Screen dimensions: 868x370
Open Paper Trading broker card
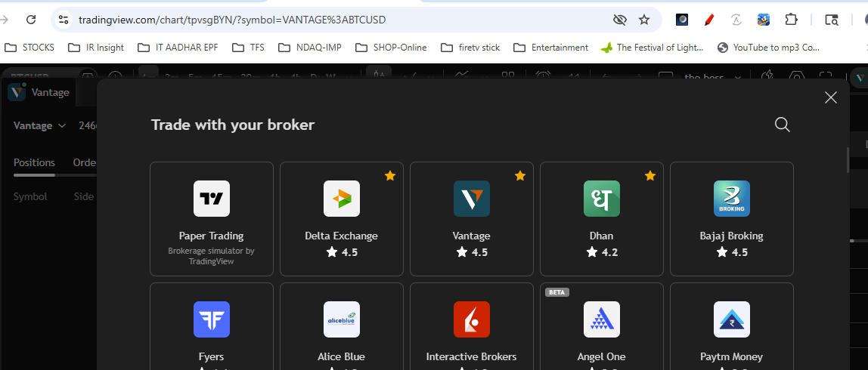(x=212, y=219)
